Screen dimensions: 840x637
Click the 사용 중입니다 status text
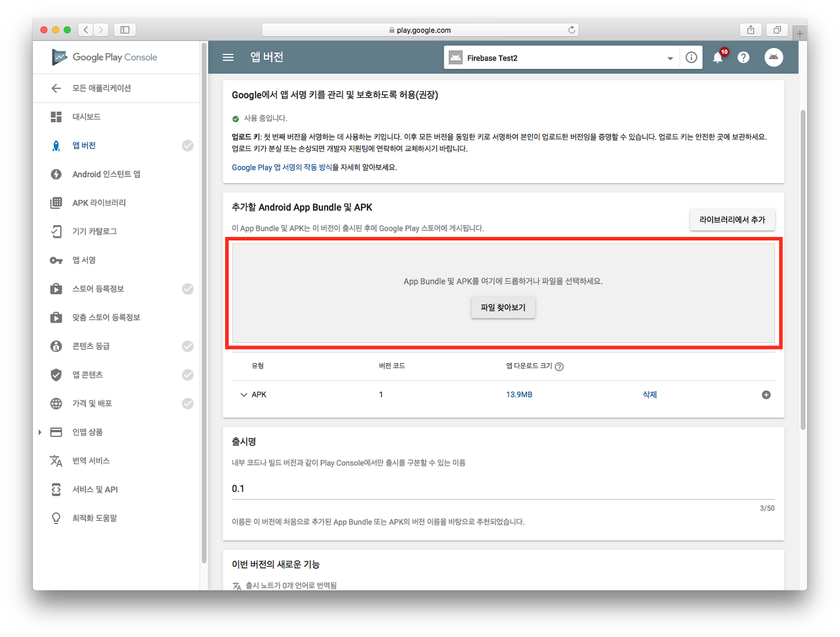pyautogui.click(x=266, y=118)
